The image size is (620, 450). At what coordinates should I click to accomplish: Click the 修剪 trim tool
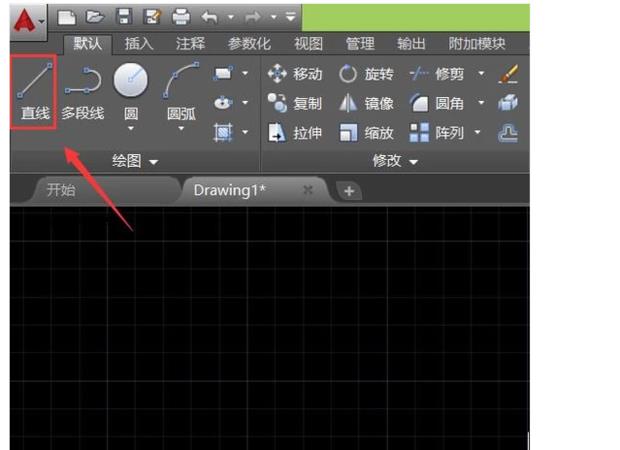(437, 74)
